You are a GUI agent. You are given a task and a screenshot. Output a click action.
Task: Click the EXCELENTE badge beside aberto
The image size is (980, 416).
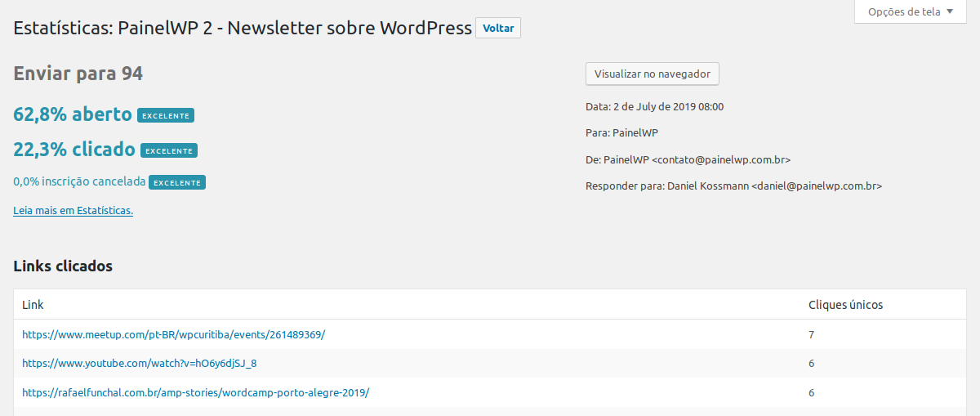(166, 115)
